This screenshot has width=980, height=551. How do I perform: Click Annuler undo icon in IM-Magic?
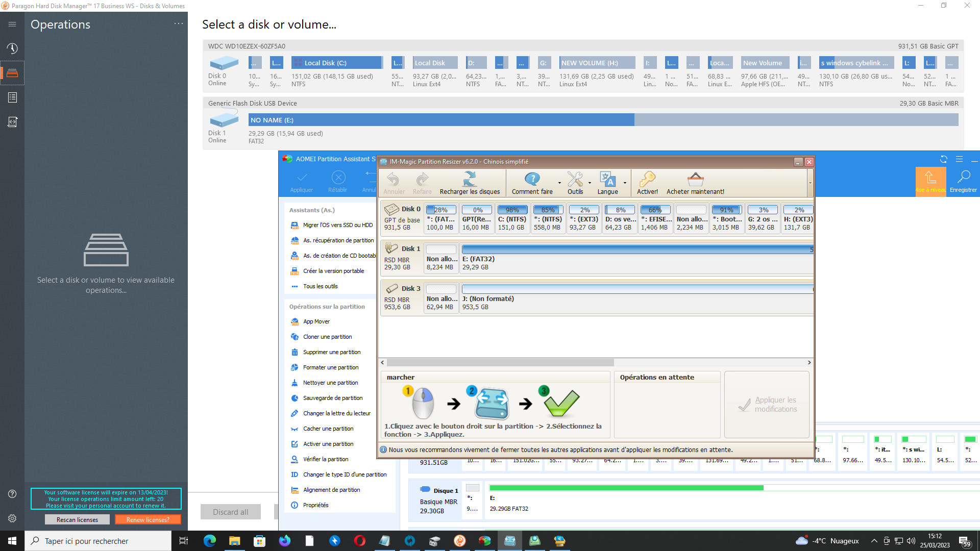tap(394, 183)
